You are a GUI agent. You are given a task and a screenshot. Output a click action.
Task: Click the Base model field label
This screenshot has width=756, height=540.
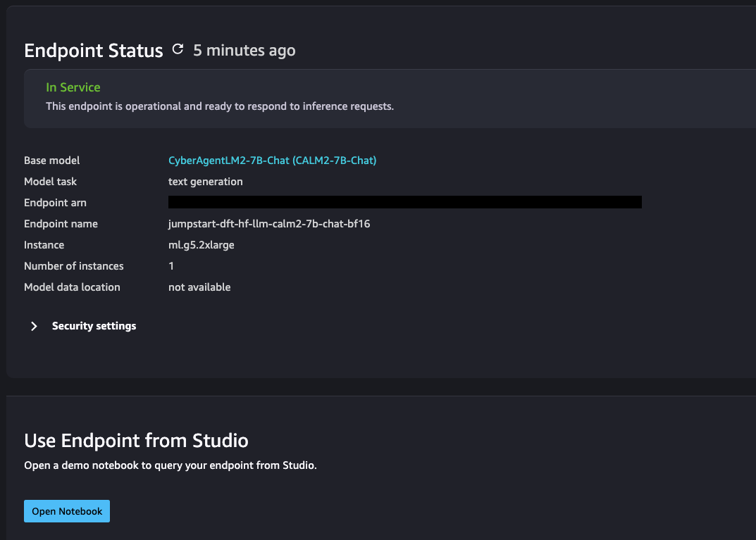pyautogui.click(x=52, y=161)
